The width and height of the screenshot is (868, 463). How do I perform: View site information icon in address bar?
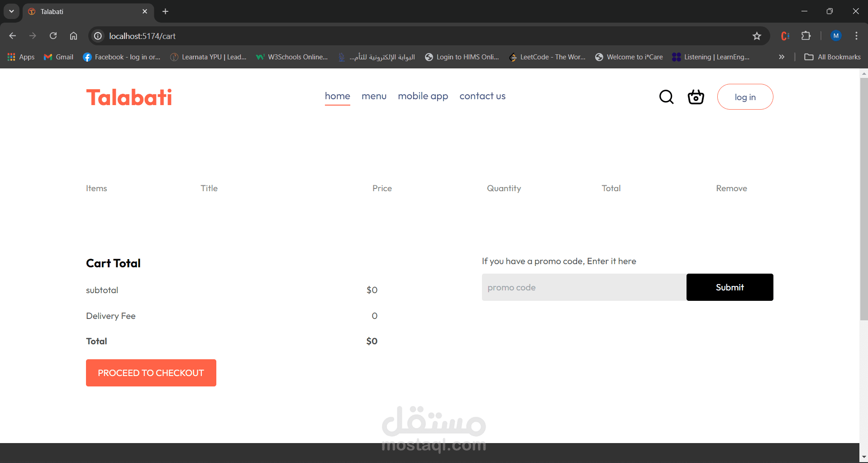point(98,36)
